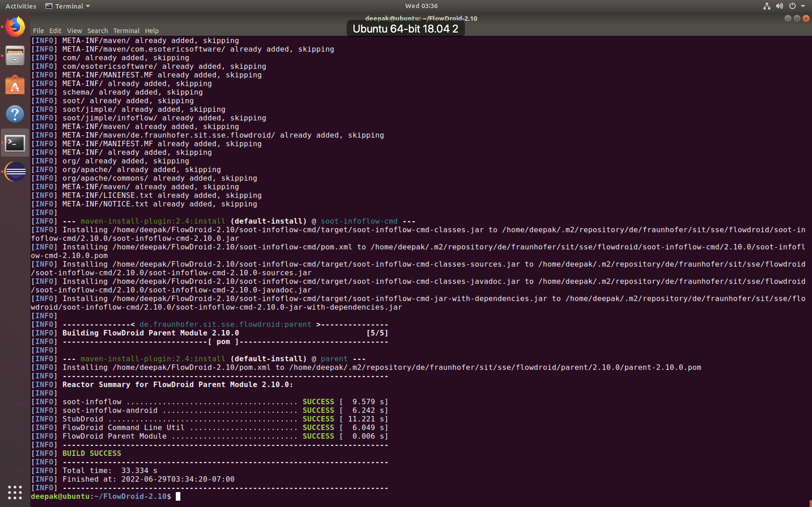The image size is (812, 507).
Task: Open the File menu
Action: tap(39, 31)
